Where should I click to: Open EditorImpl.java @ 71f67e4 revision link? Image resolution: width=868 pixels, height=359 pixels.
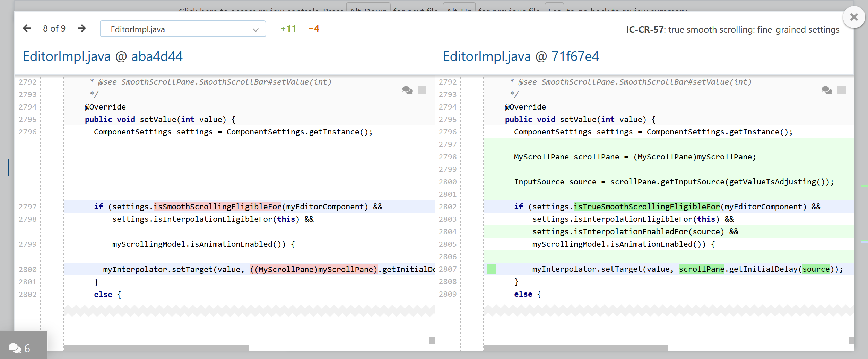tap(521, 56)
